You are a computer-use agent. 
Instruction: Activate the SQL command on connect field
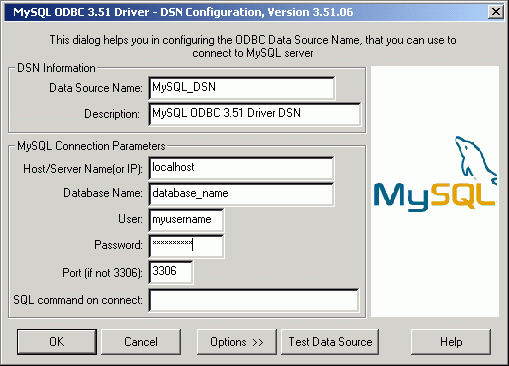click(x=254, y=300)
